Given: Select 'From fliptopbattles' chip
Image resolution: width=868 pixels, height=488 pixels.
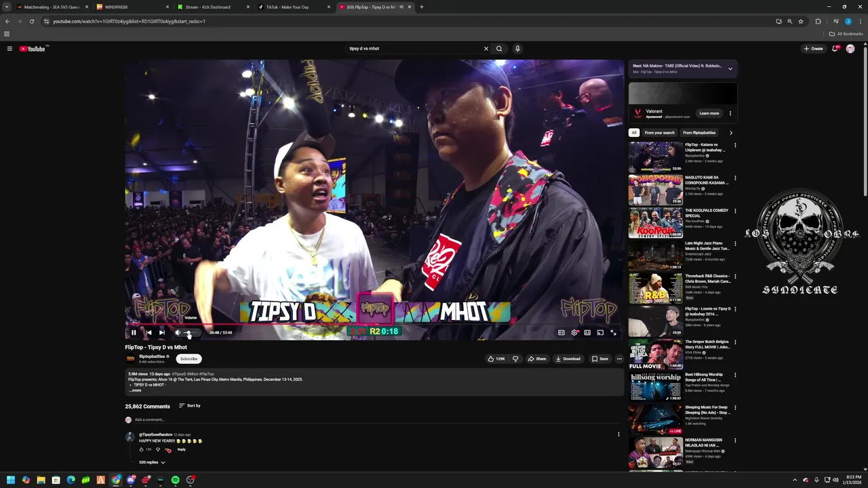Looking at the screenshot, I should [699, 133].
